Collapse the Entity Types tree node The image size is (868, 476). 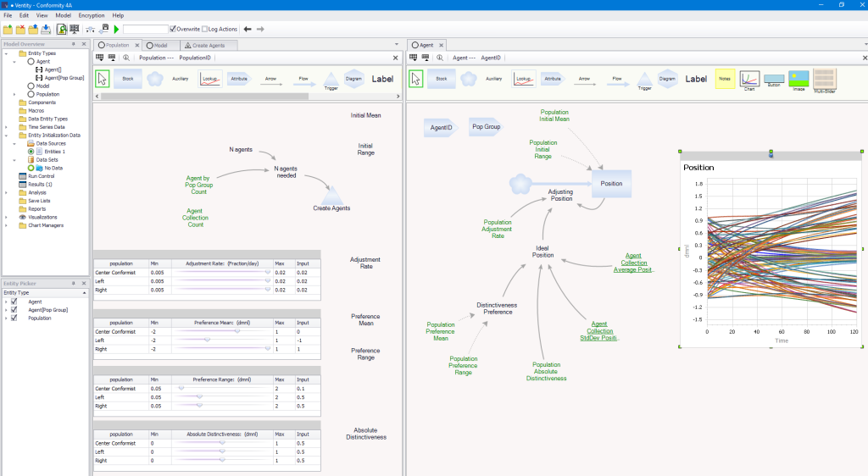(x=6, y=53)
